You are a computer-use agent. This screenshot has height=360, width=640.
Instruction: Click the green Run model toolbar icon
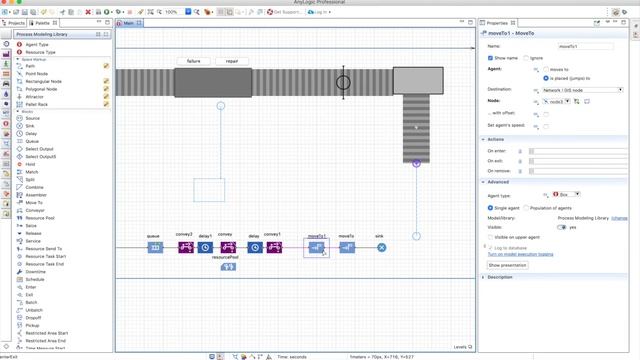click(107, 12)
